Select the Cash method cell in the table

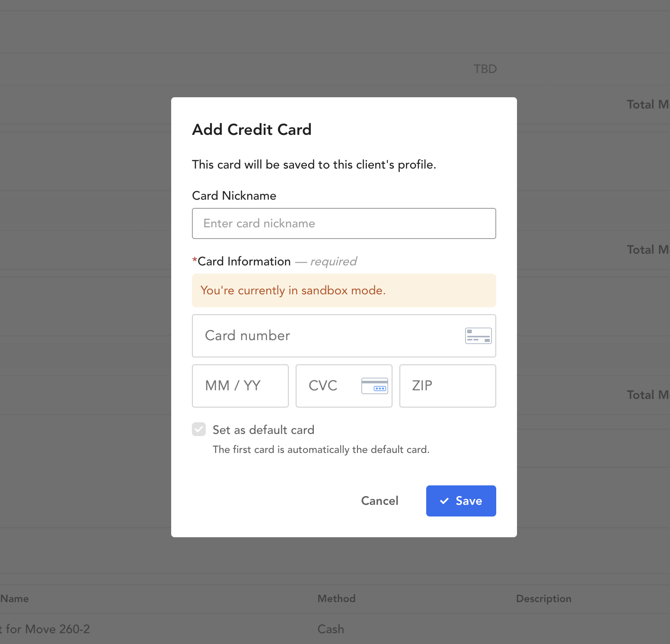[x=331, y=629]
